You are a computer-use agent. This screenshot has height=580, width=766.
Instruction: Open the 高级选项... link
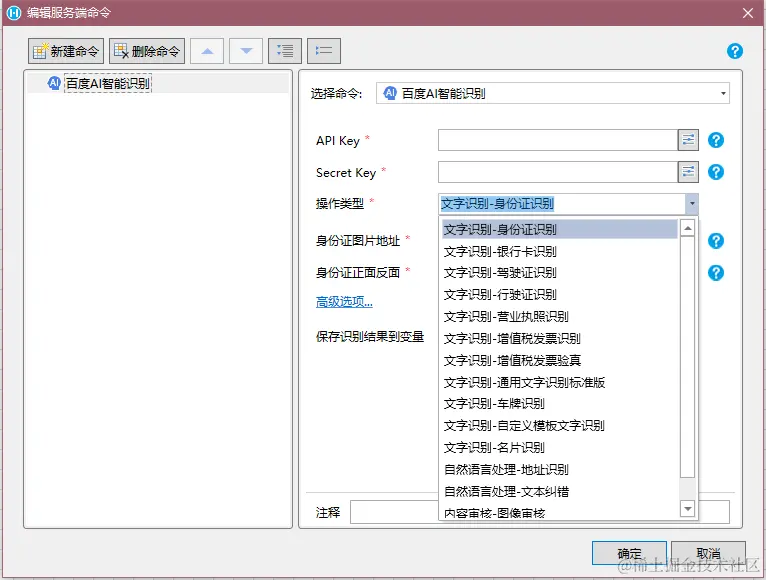pyautogui.click(x=344, y=302)
